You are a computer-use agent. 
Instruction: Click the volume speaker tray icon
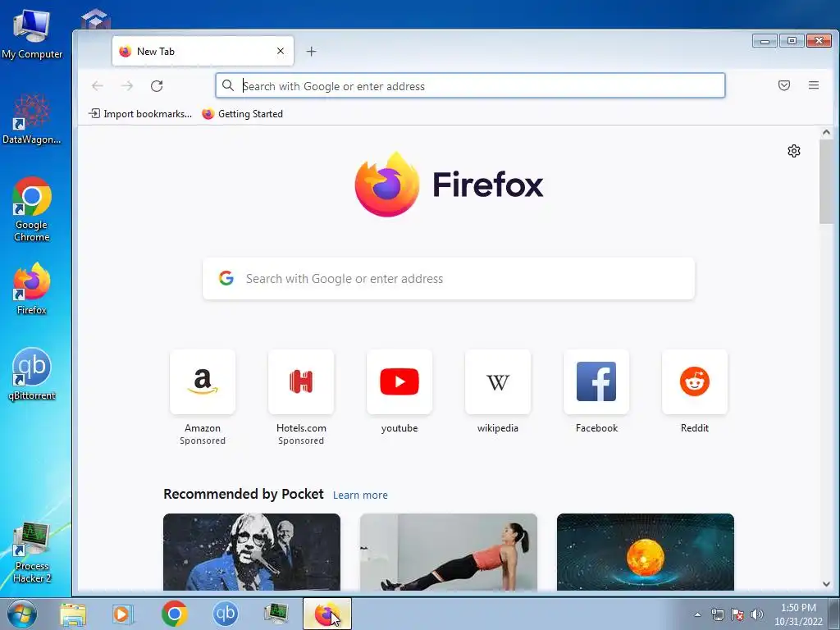coord(757,614)
